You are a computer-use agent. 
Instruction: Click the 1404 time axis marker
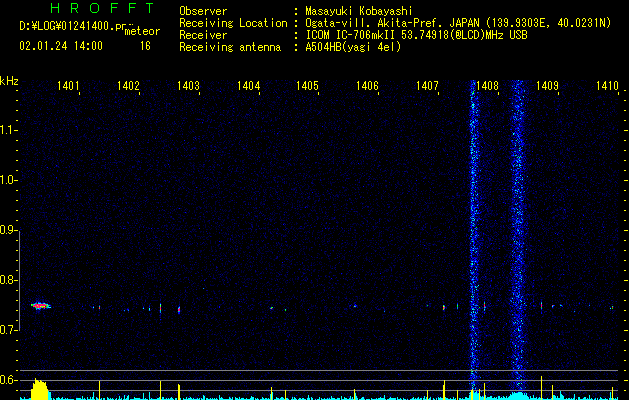248,85
